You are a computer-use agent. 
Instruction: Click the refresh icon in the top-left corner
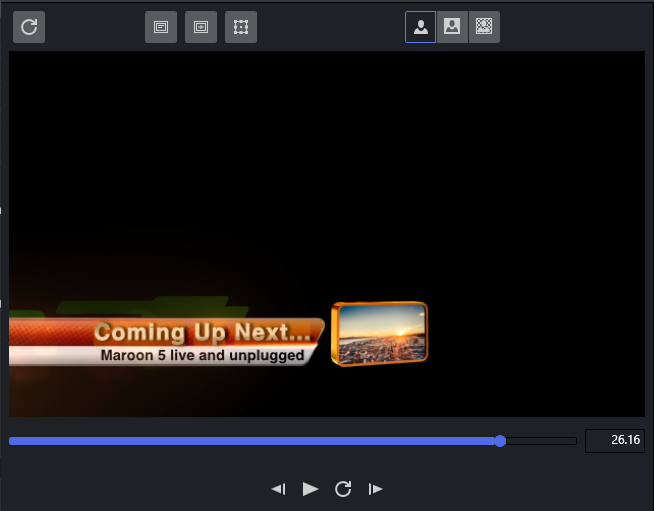[29, 27]
